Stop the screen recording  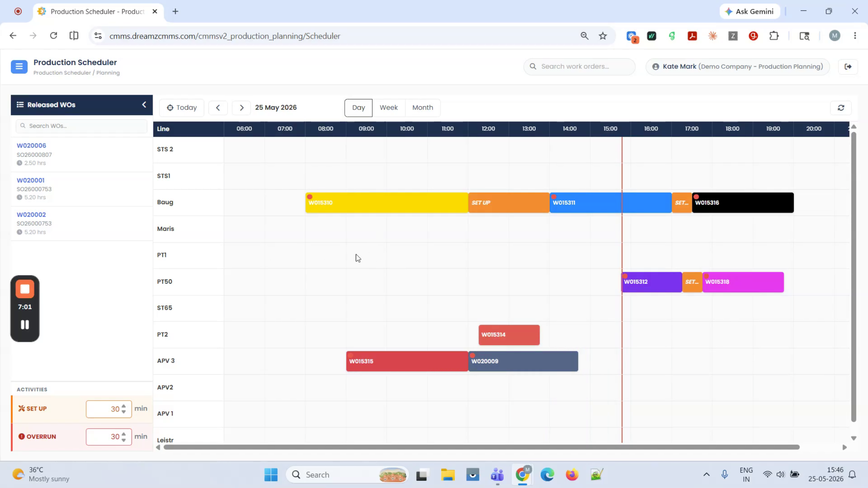[x=25, y=289]
